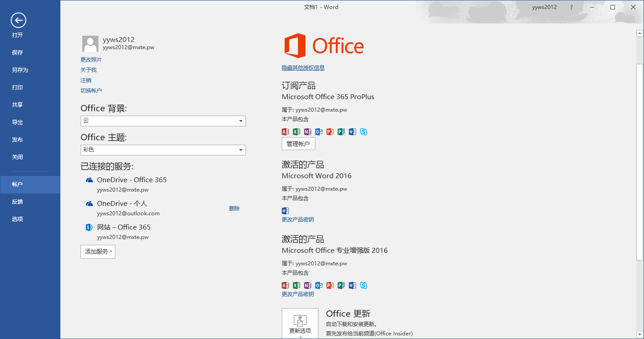Click 隐藏其他授权信息 link

tap(303, 68)
